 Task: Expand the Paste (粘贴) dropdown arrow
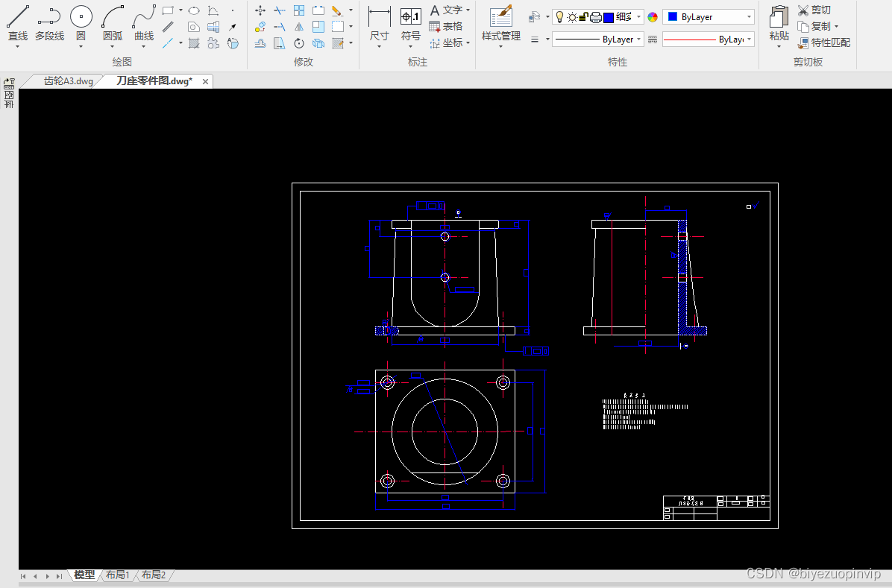[779, 46]
